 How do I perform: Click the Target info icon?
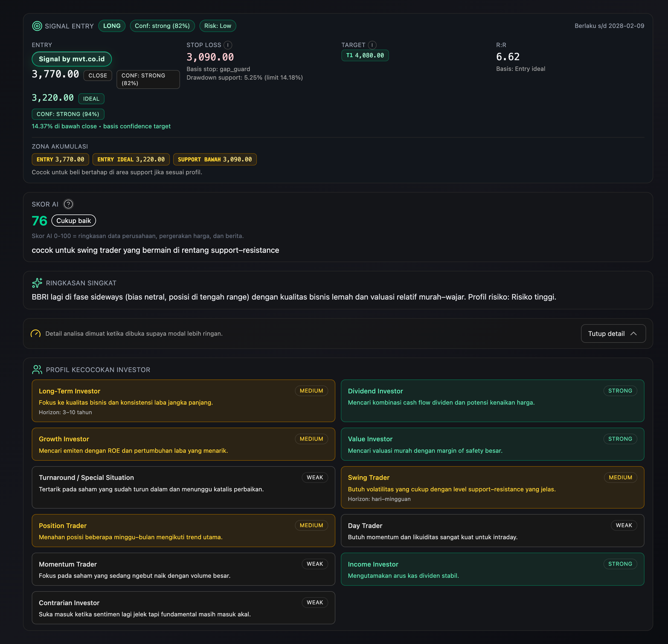point(372,45)
